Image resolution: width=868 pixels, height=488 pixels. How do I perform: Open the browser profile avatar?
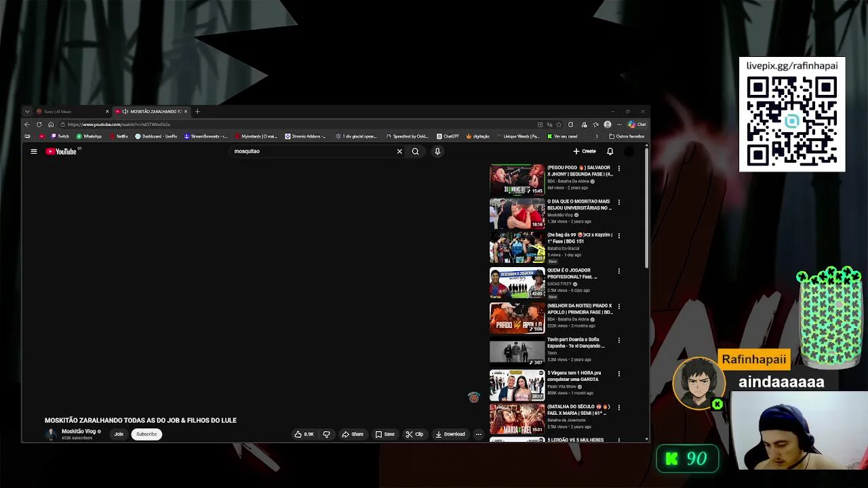(607, 125)
